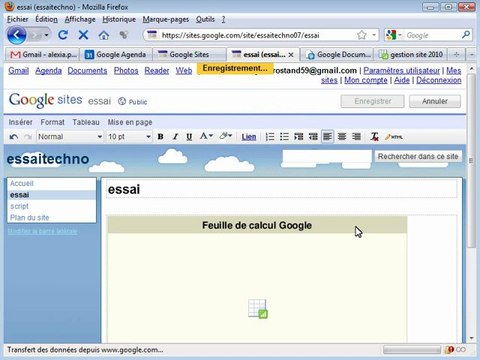Open the back history dropdown arrow
480x360 pixels.
(46, 35)
